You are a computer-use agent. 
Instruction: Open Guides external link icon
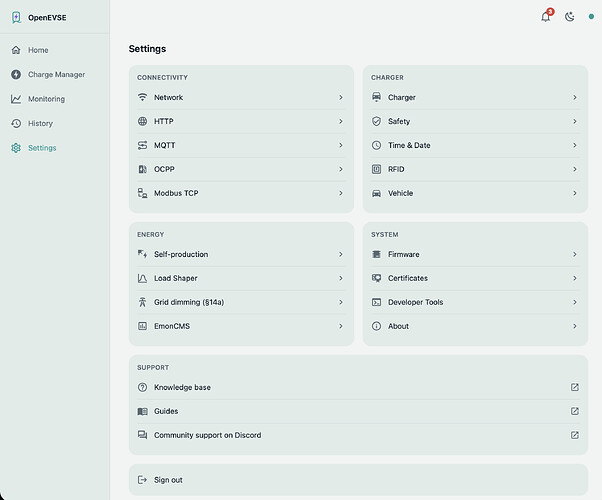575,411
